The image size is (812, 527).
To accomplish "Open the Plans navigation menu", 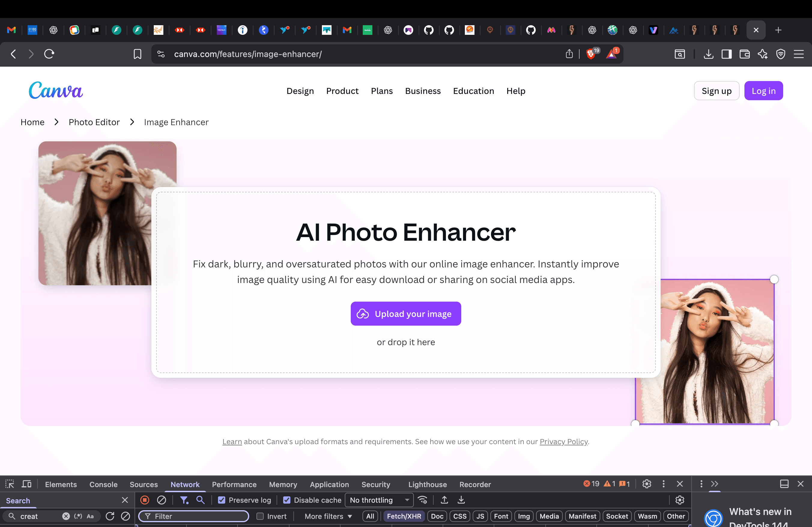I will click(x=382, y=91).
